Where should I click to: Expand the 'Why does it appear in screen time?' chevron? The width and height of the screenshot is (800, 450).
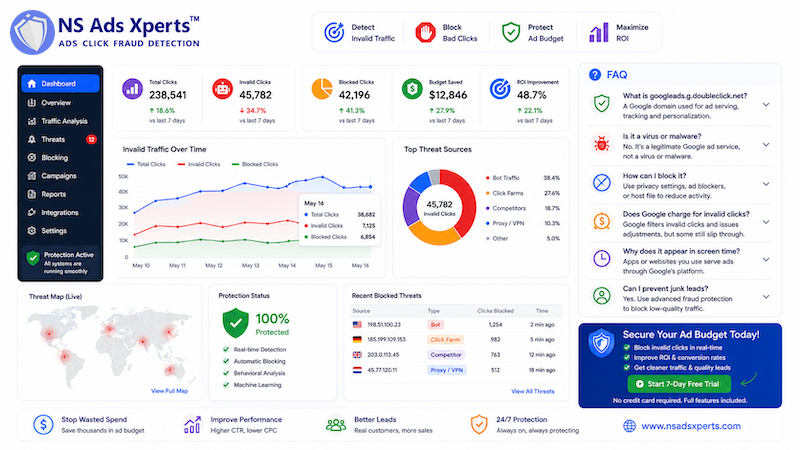click(x=766, y=259)
